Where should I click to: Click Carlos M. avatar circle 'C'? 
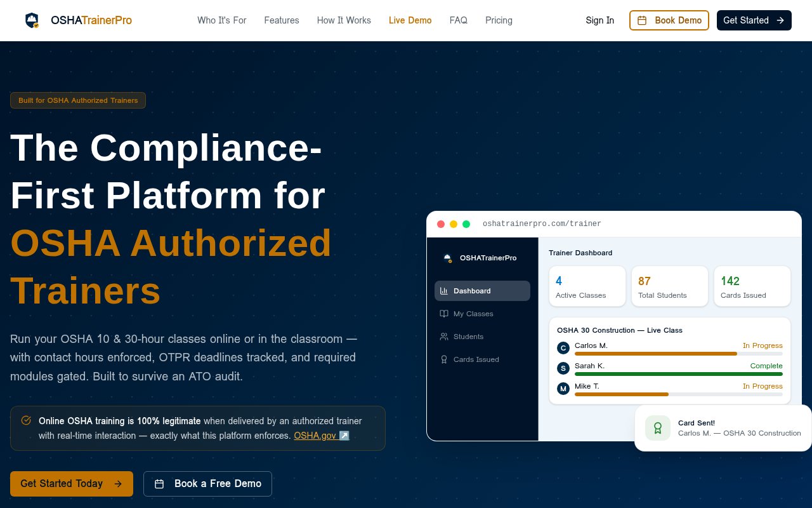point(563,348)
